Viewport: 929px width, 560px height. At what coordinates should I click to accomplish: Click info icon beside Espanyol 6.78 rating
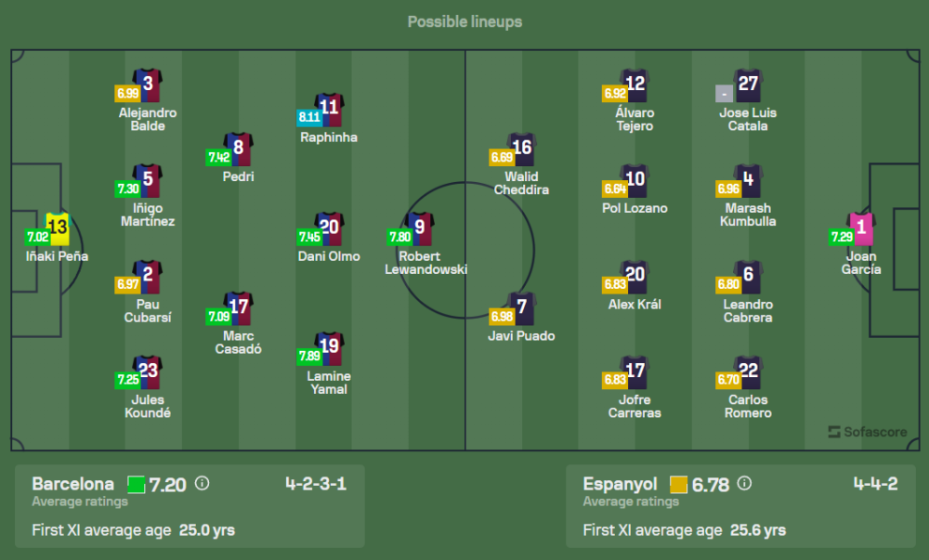coord(745,484)
